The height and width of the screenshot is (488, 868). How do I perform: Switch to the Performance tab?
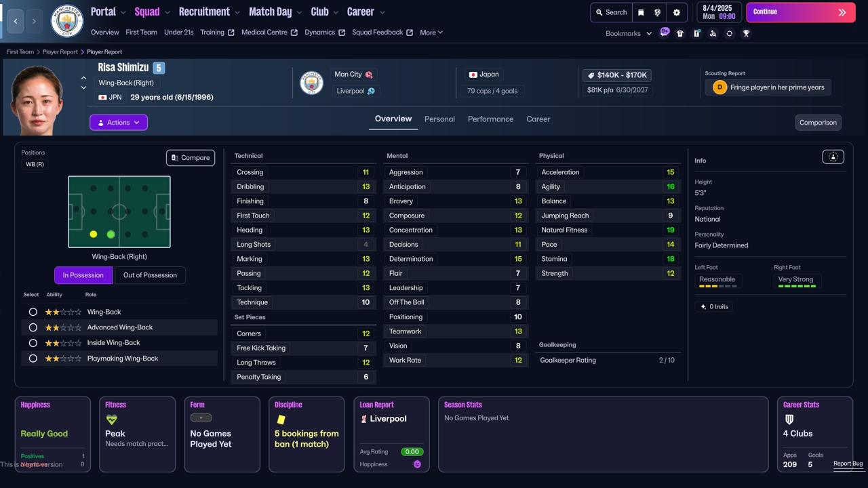tap(490, 119)
